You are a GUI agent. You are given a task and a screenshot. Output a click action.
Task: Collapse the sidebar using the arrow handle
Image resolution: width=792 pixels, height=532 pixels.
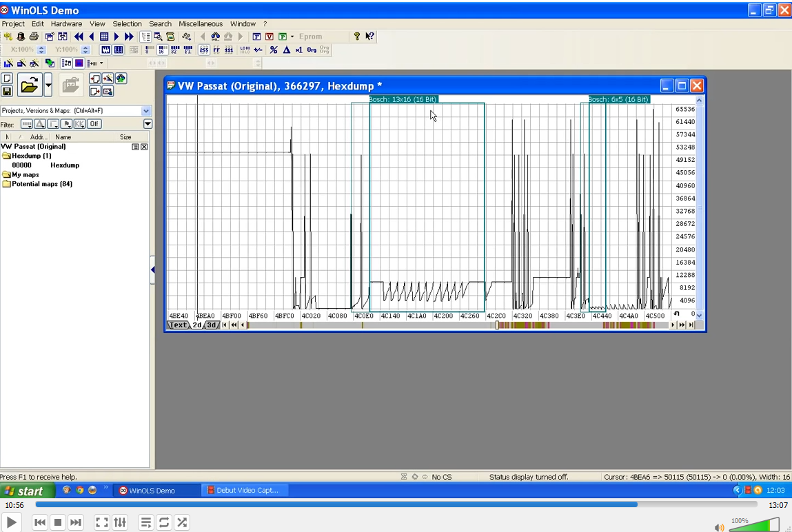tap(152, 270)
